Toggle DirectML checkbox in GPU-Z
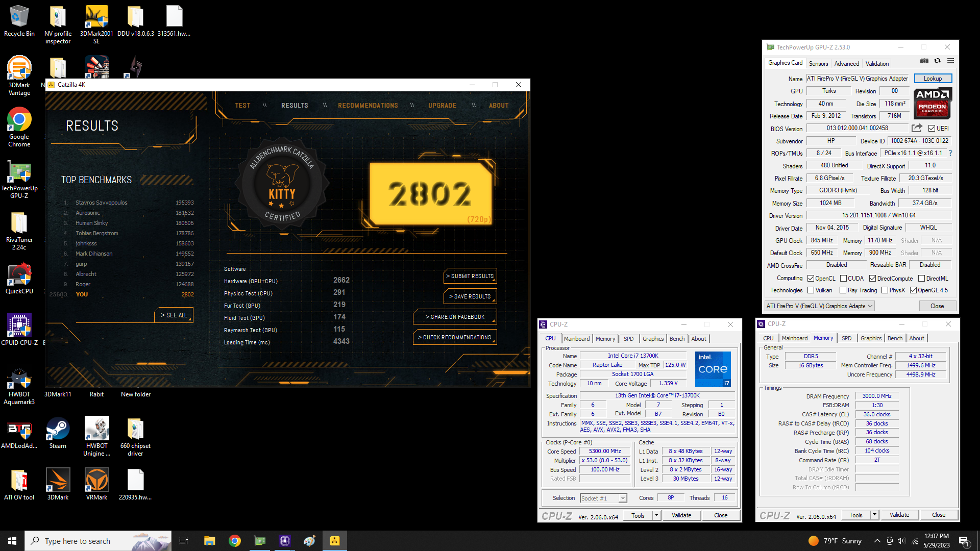Screen dimensions: 980x551 [921, 279]
